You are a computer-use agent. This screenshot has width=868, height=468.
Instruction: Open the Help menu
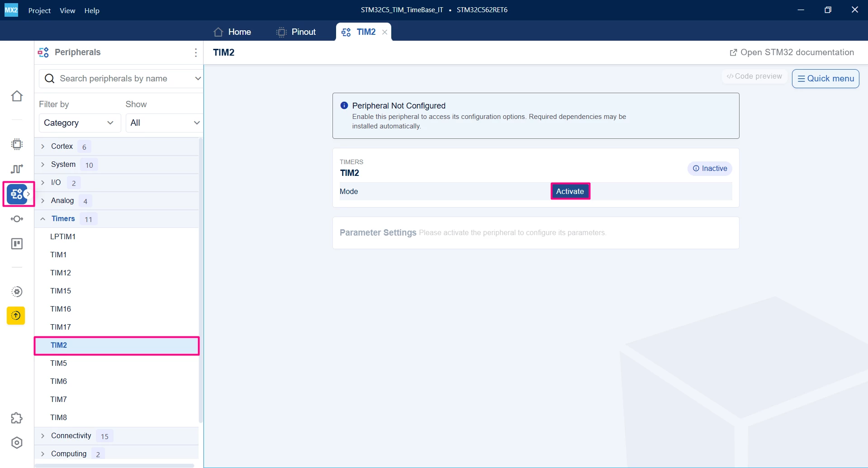click(x=92, y=10)
